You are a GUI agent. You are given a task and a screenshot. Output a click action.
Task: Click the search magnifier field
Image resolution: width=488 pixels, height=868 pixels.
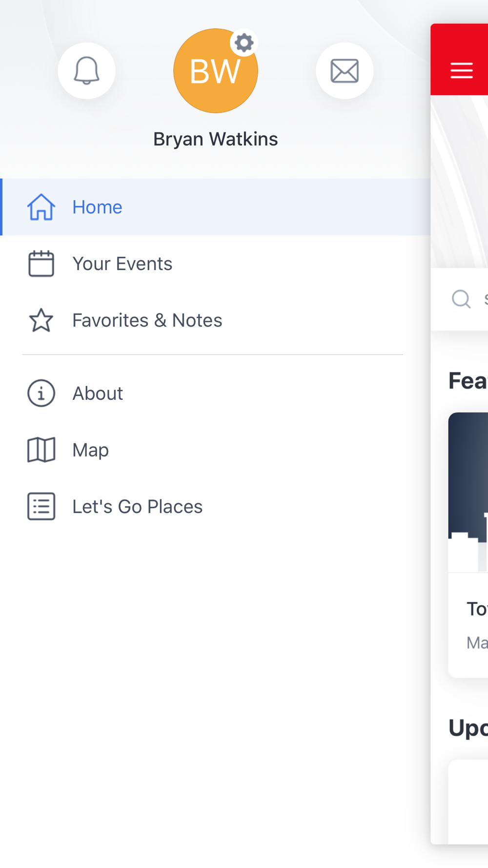tap(460, 299)
